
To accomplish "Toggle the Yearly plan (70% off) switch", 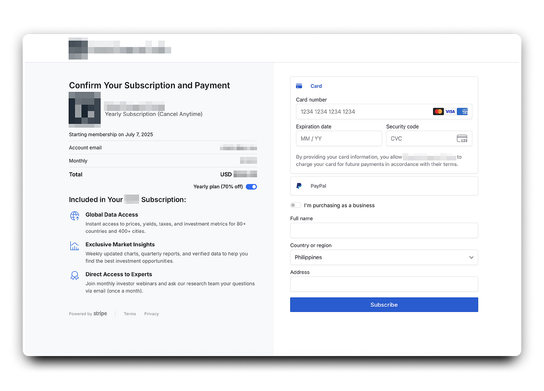I will coord(252,187).
